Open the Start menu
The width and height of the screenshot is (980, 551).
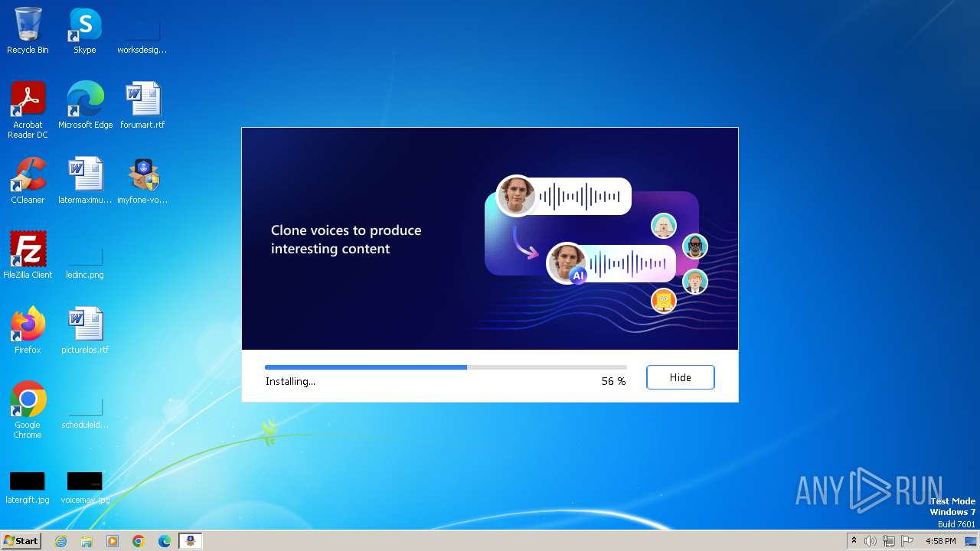click(x=21, y=540)
